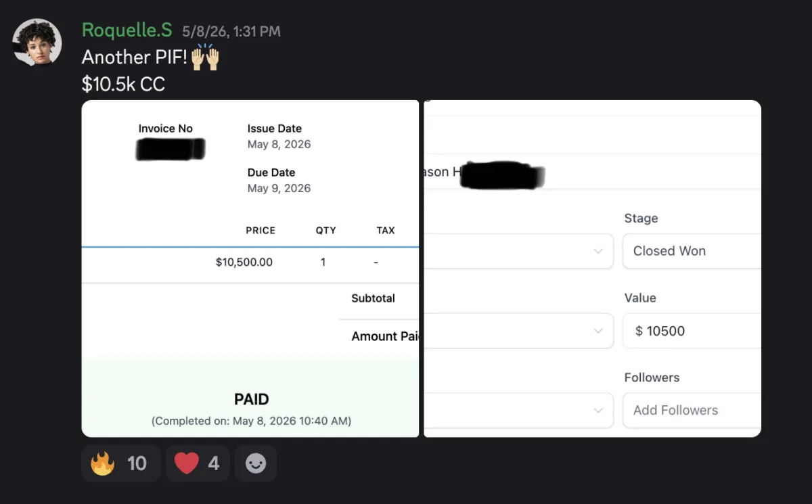Click the Value field with $ 10500

click(x=692, y=331)
